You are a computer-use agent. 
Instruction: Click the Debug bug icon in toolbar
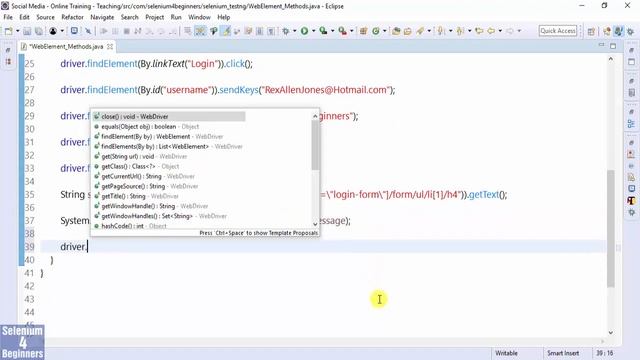coord(286,31)
